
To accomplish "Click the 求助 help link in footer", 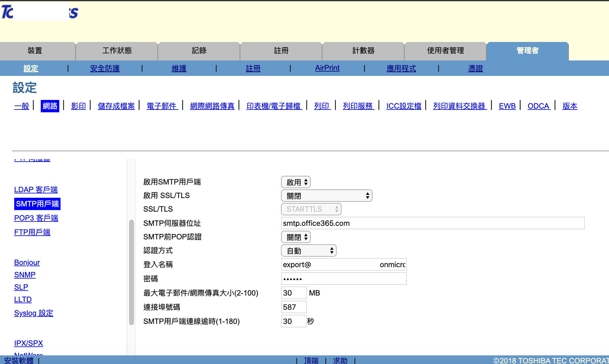I will pyautogui.click(x=340, y=360).
